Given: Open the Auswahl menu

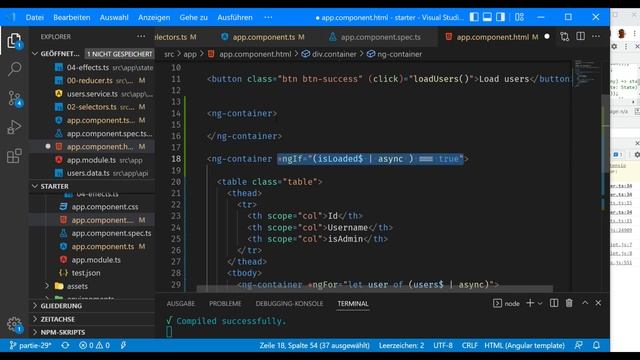Looking at the screenshot, I should (x=114, y=18).
